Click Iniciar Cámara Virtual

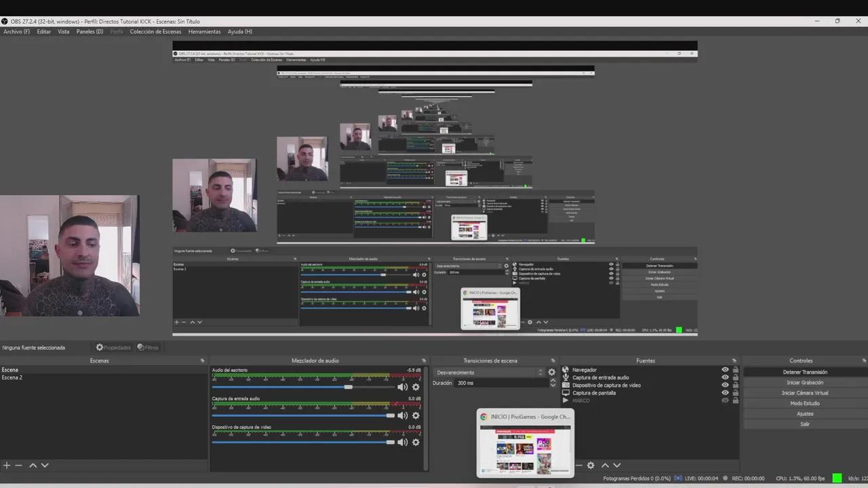[805, 393]
